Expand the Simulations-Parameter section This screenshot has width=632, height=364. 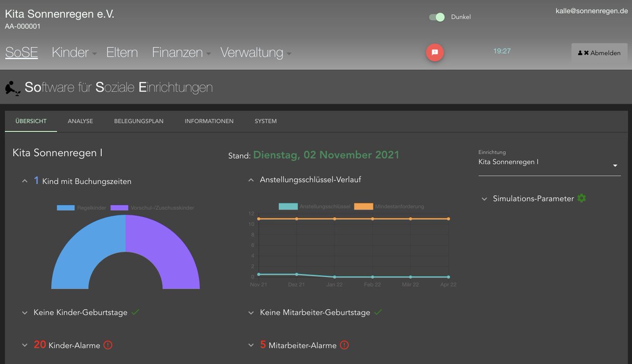[x=485, y=199]
